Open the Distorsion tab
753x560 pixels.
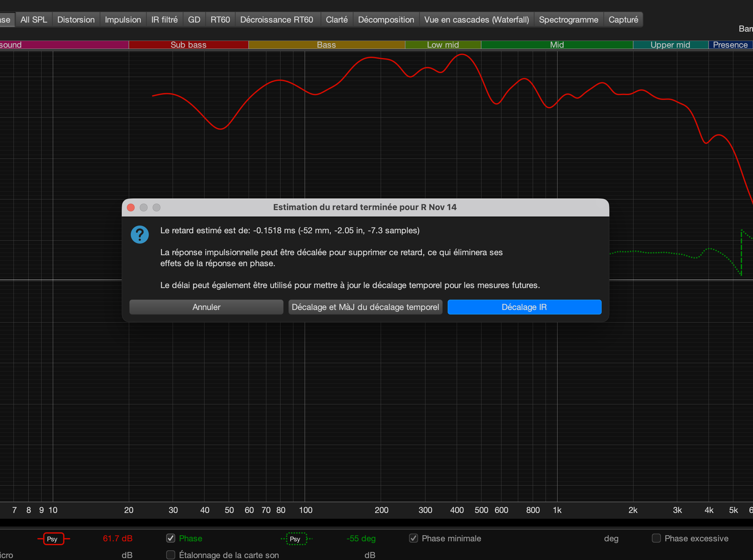(76, 20)
